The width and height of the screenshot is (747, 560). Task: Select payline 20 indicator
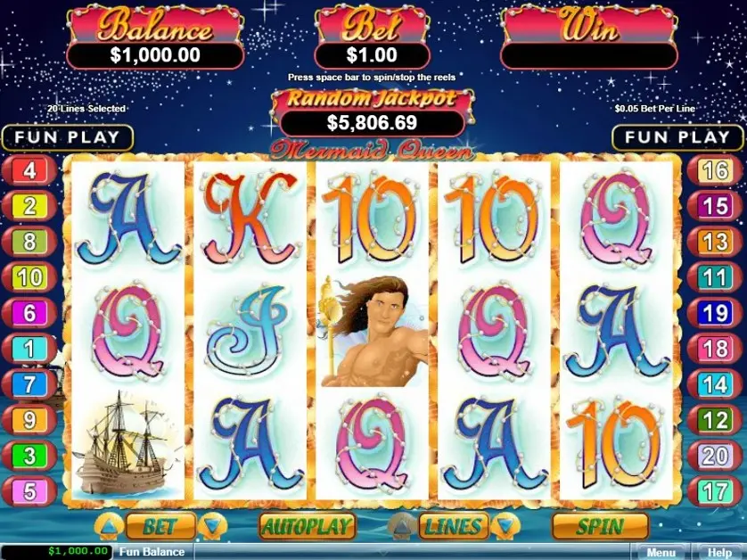pos(715,456)
